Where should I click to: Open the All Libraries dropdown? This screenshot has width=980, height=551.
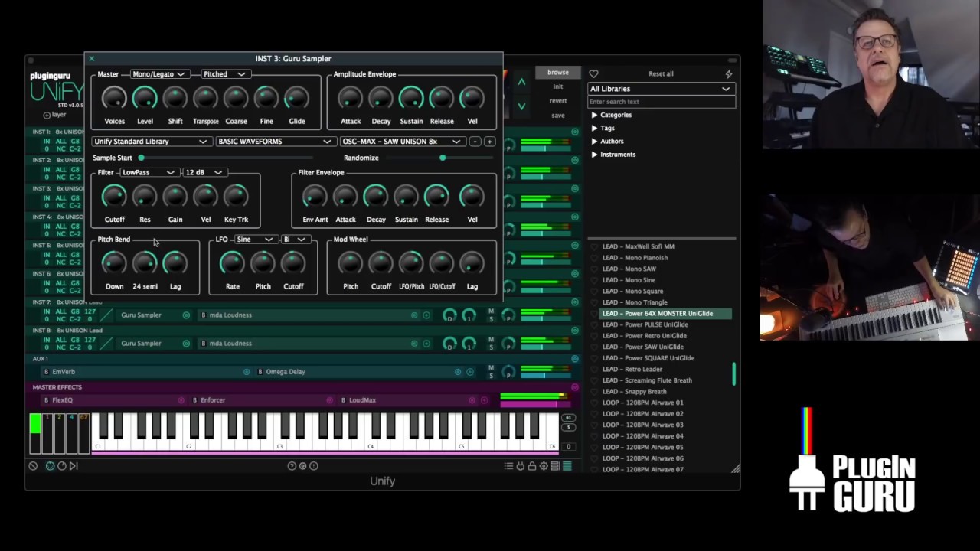[660, 89]
